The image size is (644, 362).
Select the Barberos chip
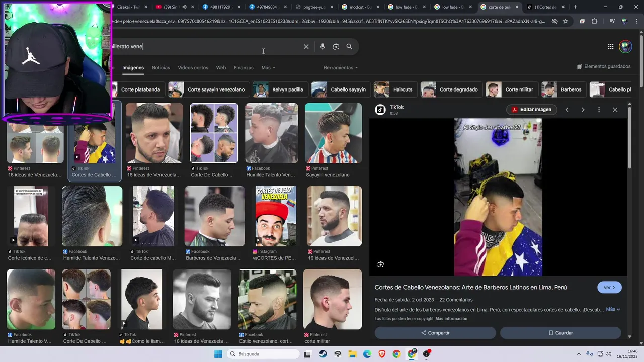564,89
